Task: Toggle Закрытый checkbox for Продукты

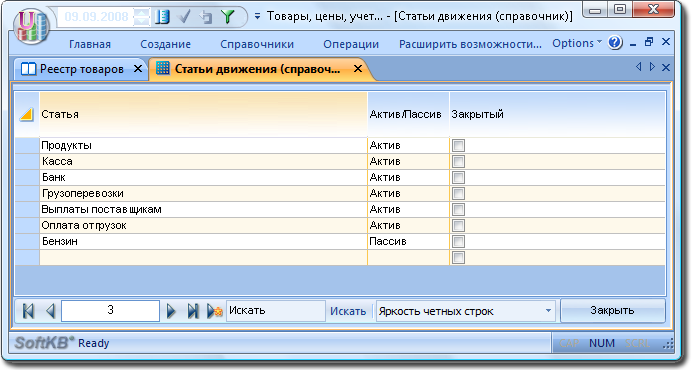Action: coord(458,145)
